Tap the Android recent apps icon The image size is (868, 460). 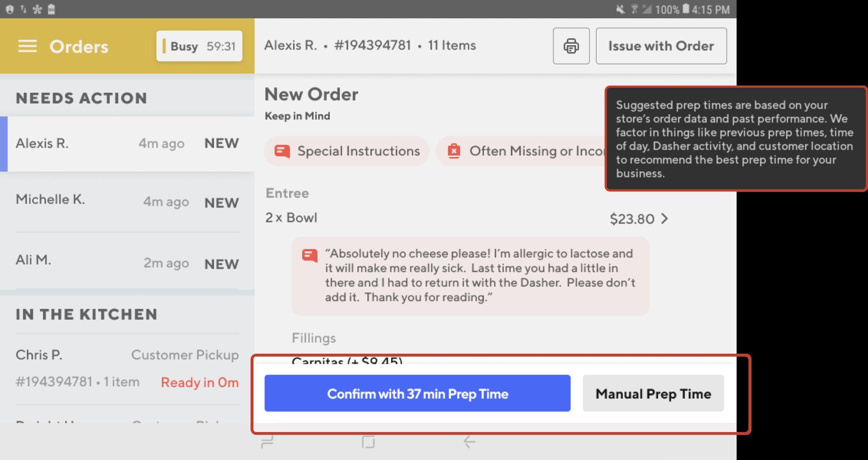click(267, 442)
